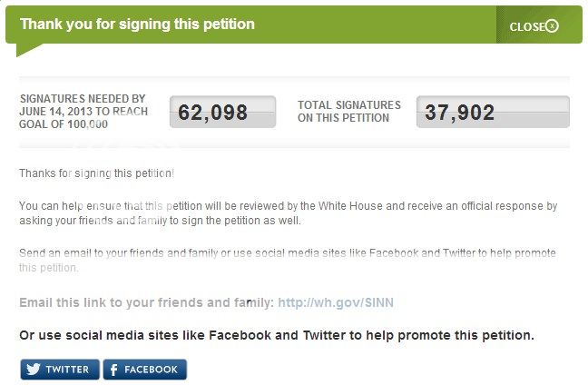This screenshot has width=588, height=385.
Task: Click the 37,902 total signatures counter
Action: point(493,113)
